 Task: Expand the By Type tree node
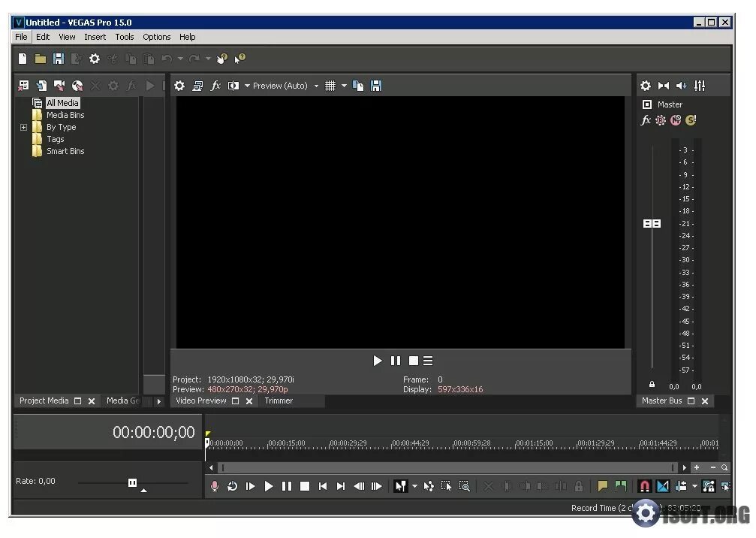coord(23,128)
